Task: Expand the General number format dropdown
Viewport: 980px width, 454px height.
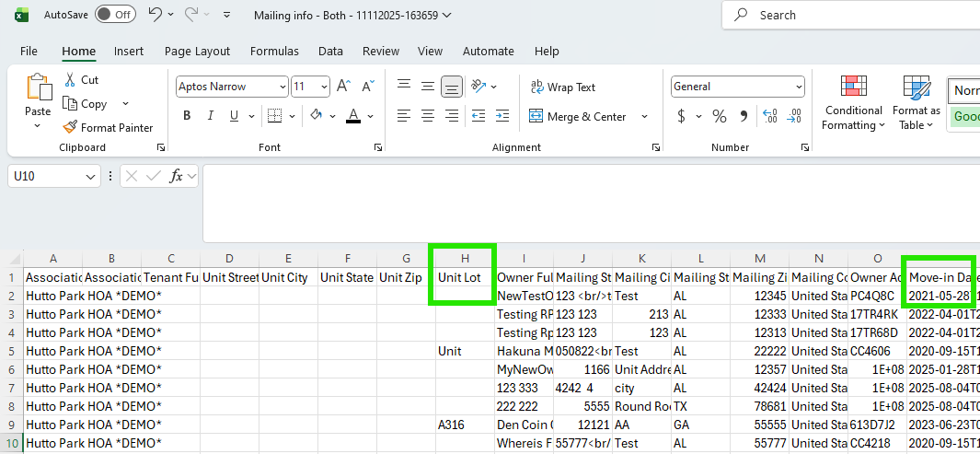Action: 798,87
